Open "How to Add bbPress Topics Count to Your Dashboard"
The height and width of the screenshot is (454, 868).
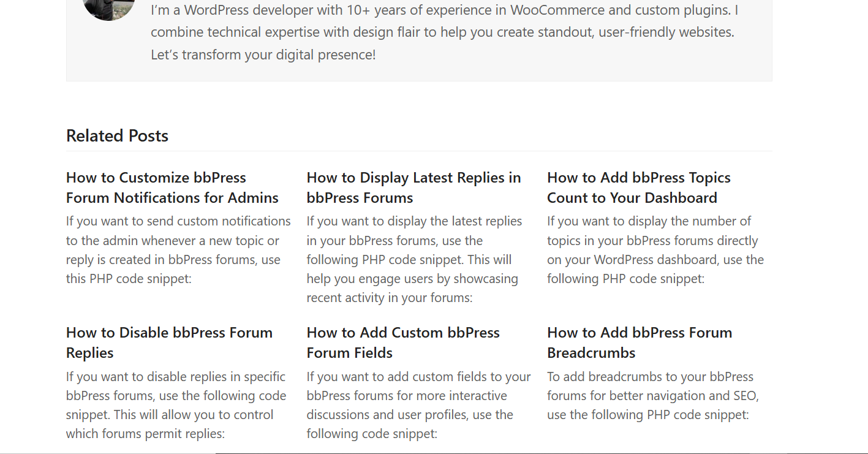click(x=638, y=187)
